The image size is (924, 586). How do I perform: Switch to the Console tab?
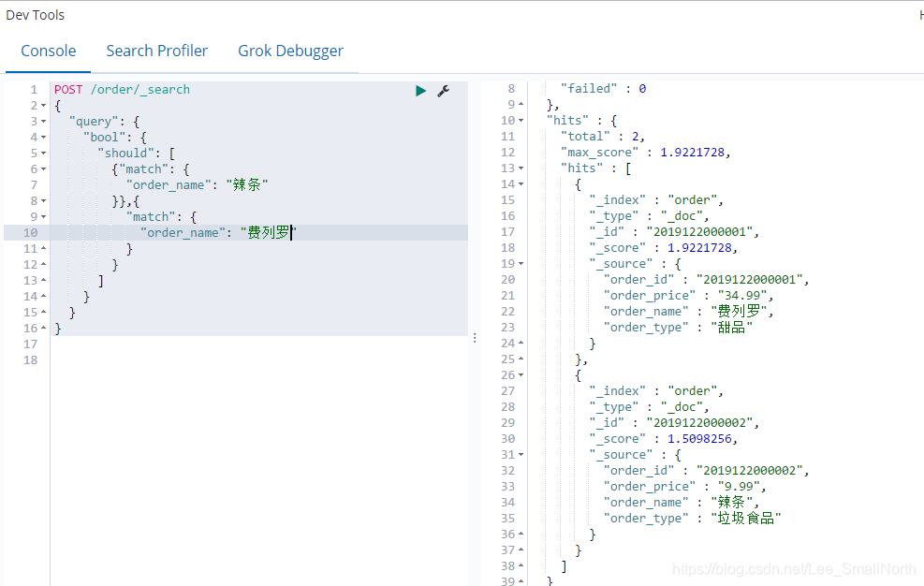pyautogui.click(x=49, y=51)
